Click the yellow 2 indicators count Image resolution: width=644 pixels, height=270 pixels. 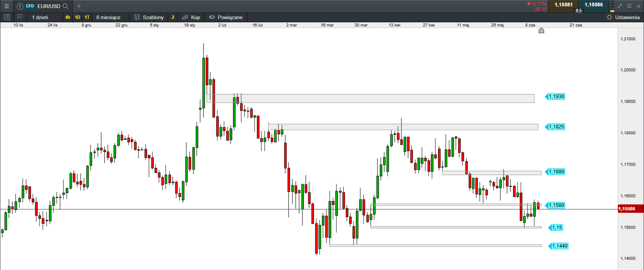click(173, 17)
